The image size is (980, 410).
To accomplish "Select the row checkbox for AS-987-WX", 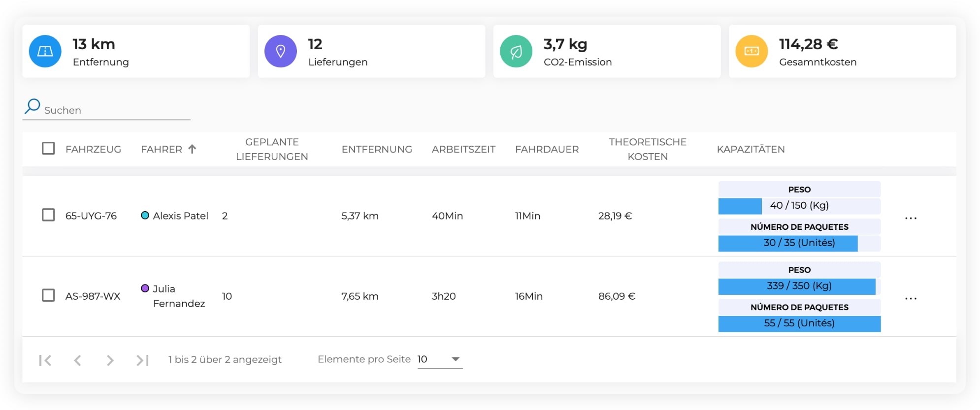I will click(48, 295).
